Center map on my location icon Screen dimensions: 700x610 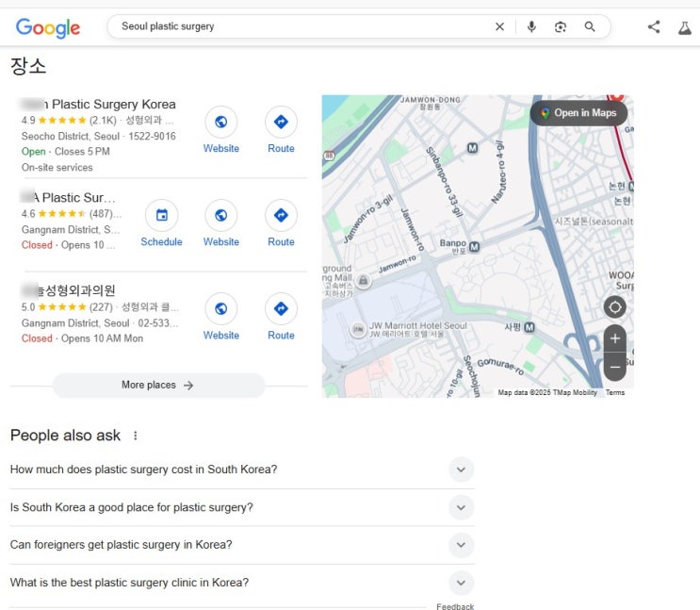click(x=614, y=307)
